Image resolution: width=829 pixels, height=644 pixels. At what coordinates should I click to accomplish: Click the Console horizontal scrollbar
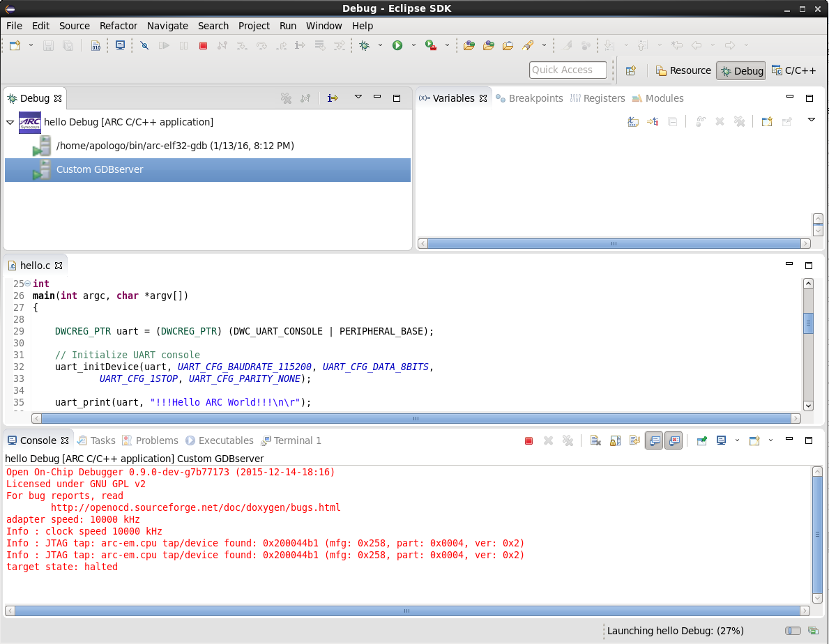(x=407, y=611)
